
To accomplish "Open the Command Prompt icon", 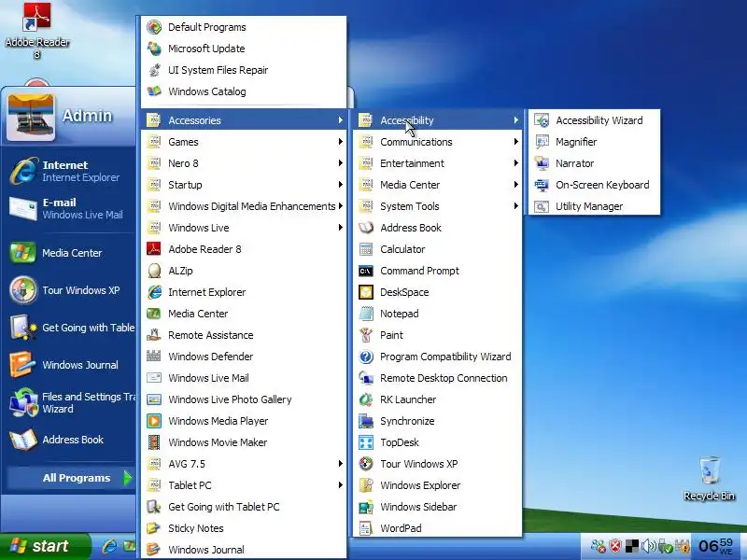I will coord(366,271).
